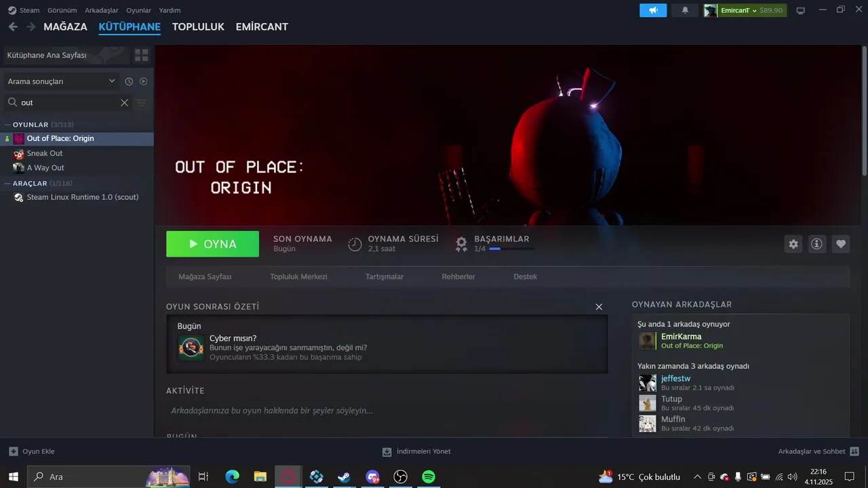Launch Steam from the Windows taskbar
This screenshot has width=868, height=488.
point(344,476)
